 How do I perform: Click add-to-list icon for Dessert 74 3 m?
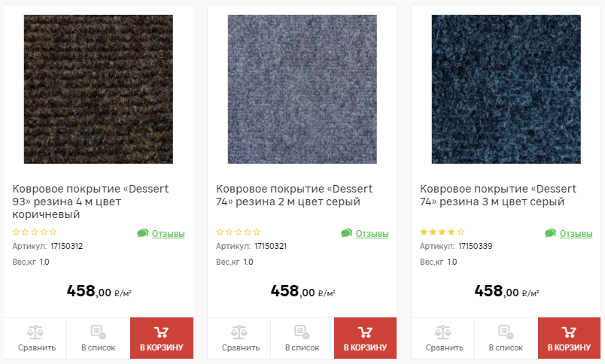pos(506,332)
